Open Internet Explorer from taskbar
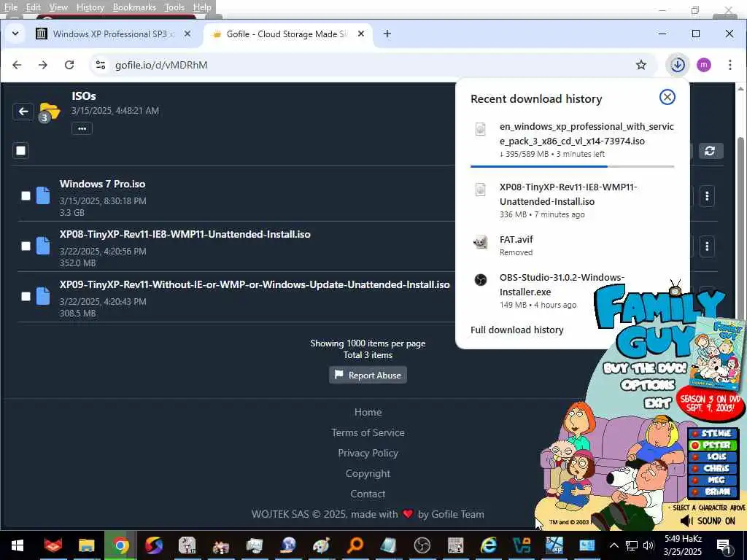Viewport: 747px width, 560px height. (488, 545)
